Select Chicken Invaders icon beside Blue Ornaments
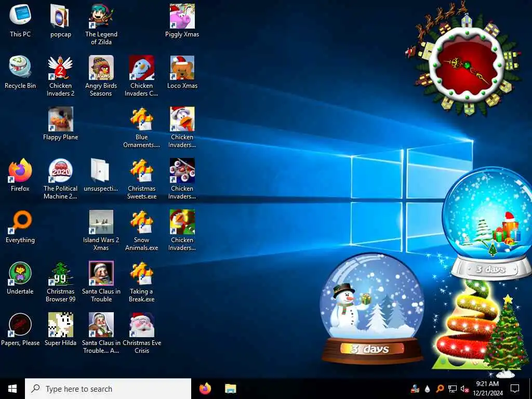 coord(182,128)
